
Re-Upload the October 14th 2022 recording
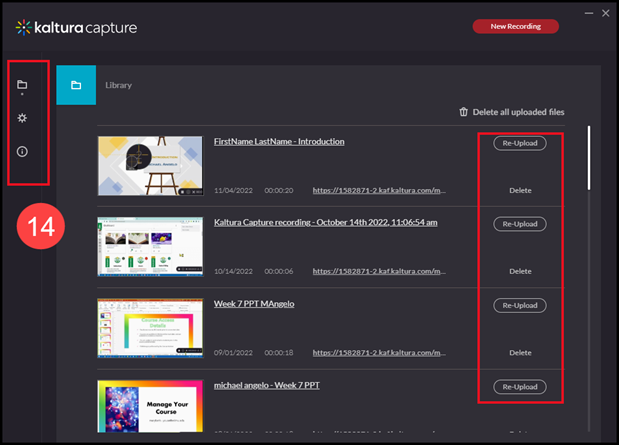520,224
